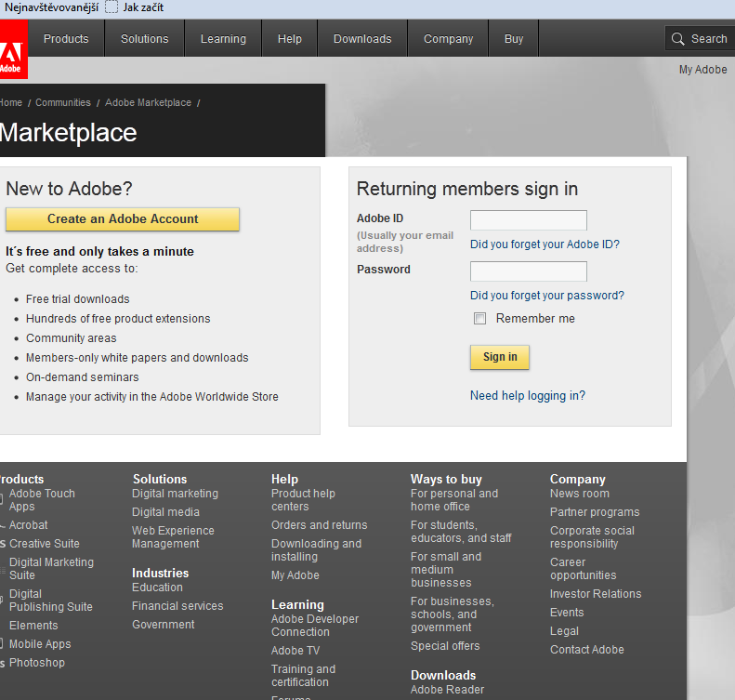Open Acrobat footer link
This screenshot has width=735, height=700.
tap(28, 525)
